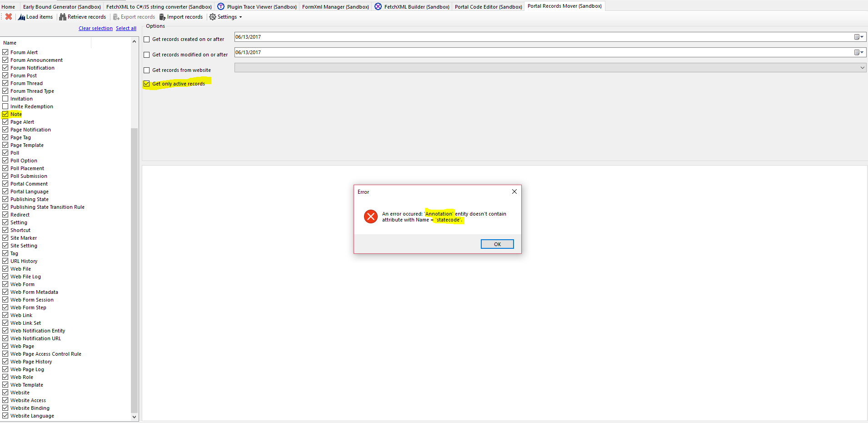Image resolution: width=868 pixels, height=423 pixels.
Task: Click the Clear selection link
Action: pyautogui.click(x=95, y=28)
